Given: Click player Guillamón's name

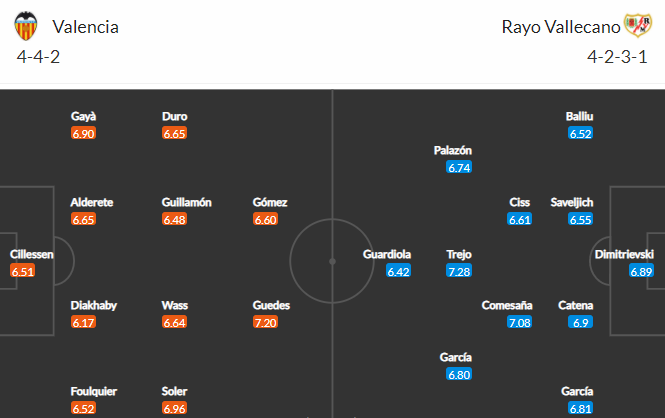Looking at the screenshot, I should click(x=187, y=203).
